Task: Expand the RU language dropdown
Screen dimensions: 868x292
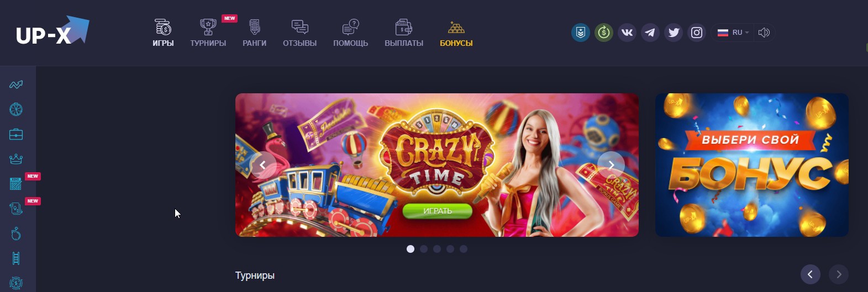Action: click(x=733, y=33)
